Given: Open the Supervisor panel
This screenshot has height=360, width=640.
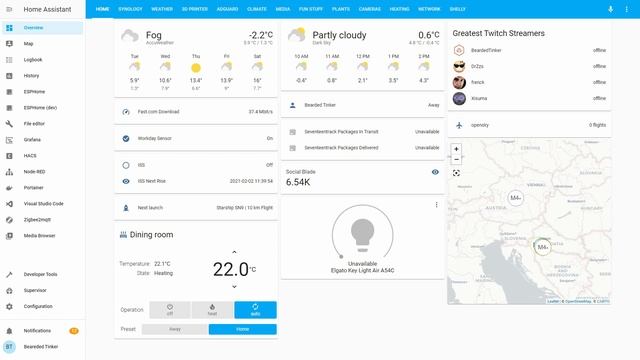Looking at the screenshot, I should (42, 290).
